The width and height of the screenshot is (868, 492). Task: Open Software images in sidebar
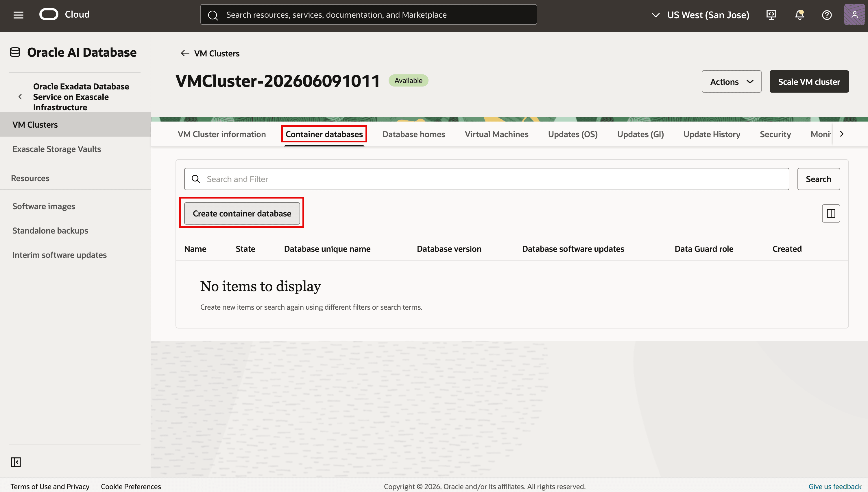[44, 206]
